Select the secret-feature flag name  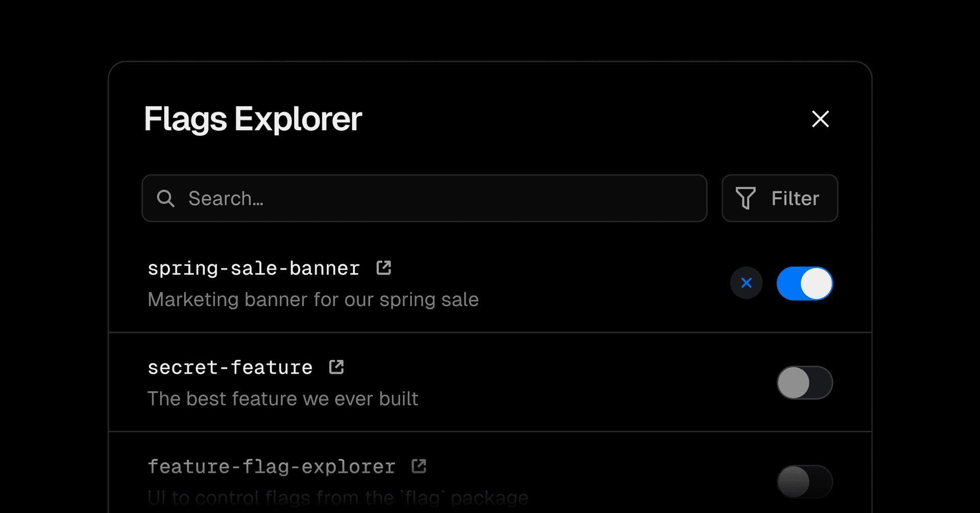(x=230, y=368)
